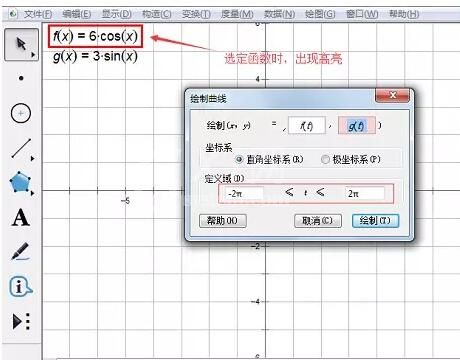Select the Marker pen tool

(20, 251)
